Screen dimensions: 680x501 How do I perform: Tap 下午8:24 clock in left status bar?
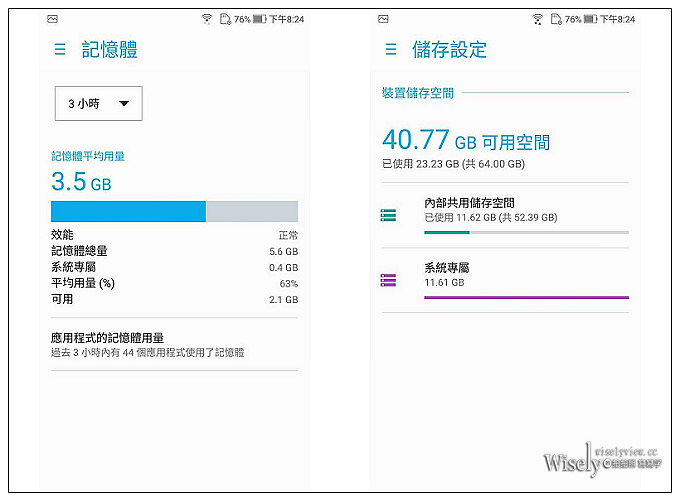coord(287,19)
